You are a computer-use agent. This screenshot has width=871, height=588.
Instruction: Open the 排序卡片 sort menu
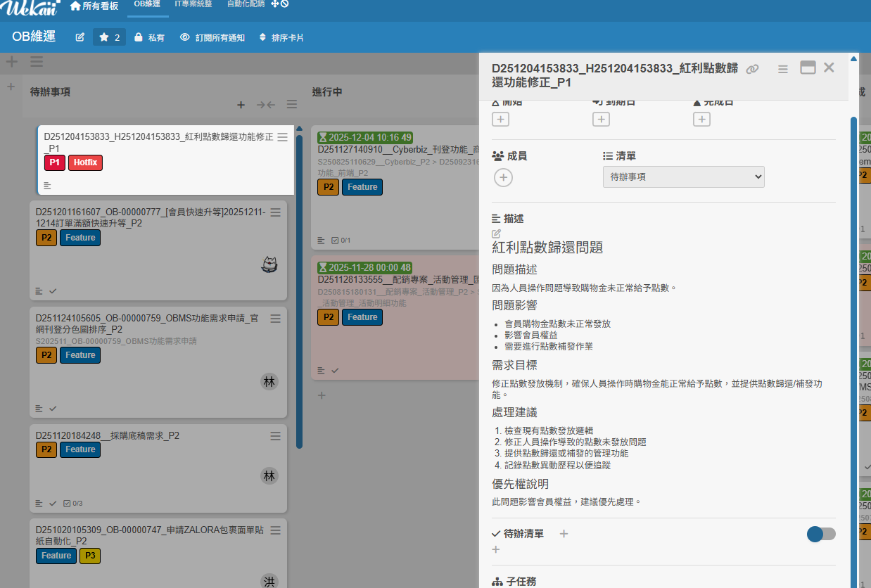(x=281, y=37)
